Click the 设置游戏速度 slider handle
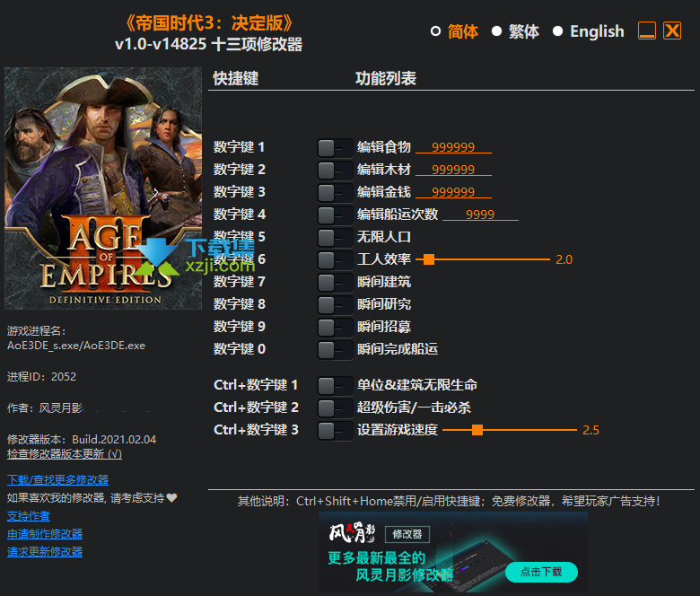Screen dimensions: 700x596 coord(477,430)
